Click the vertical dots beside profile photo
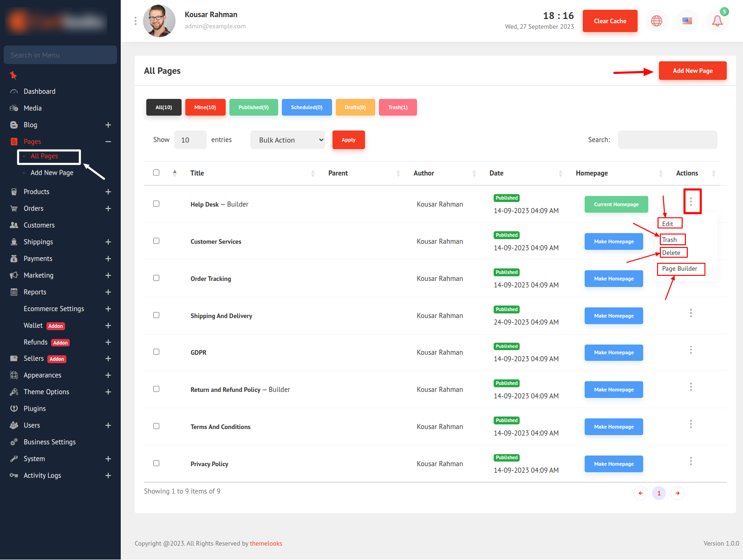743x560 pixels. pyautogui.click(x=136, y=21)
